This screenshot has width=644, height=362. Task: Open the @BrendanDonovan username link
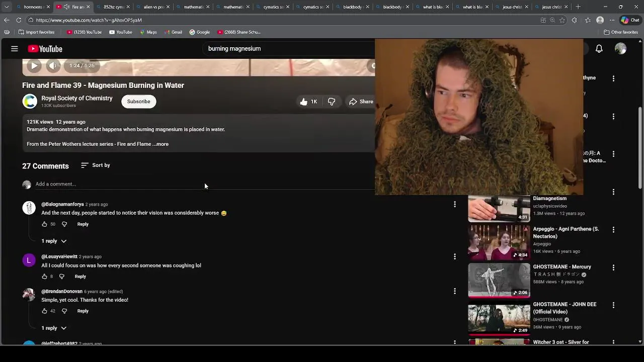pyautogui.click(x=62, y=291)
